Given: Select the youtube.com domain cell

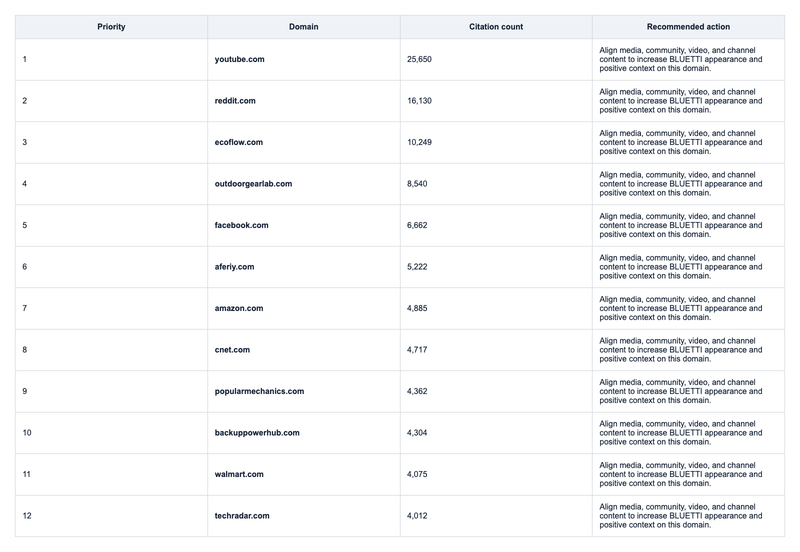Looking at the screenshot, I should click(x=239, y=59).
